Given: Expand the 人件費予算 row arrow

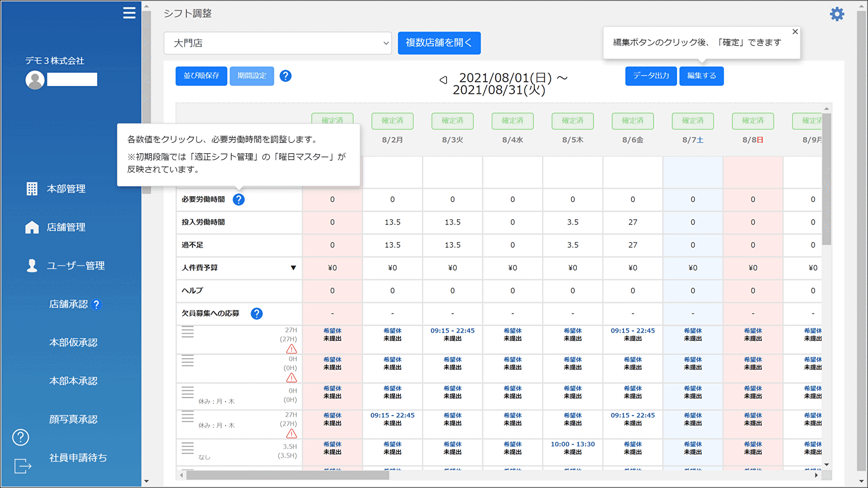Looking at the screenshot, I should tap(293, 268).
